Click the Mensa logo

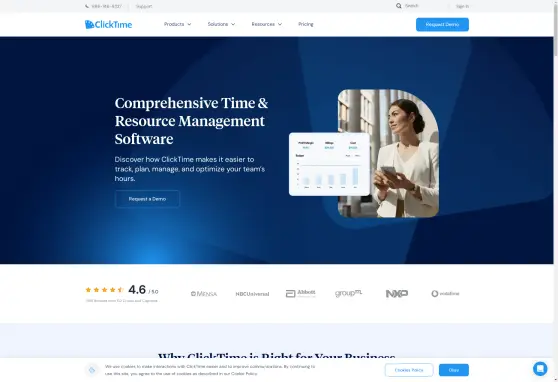pos(204,294)
